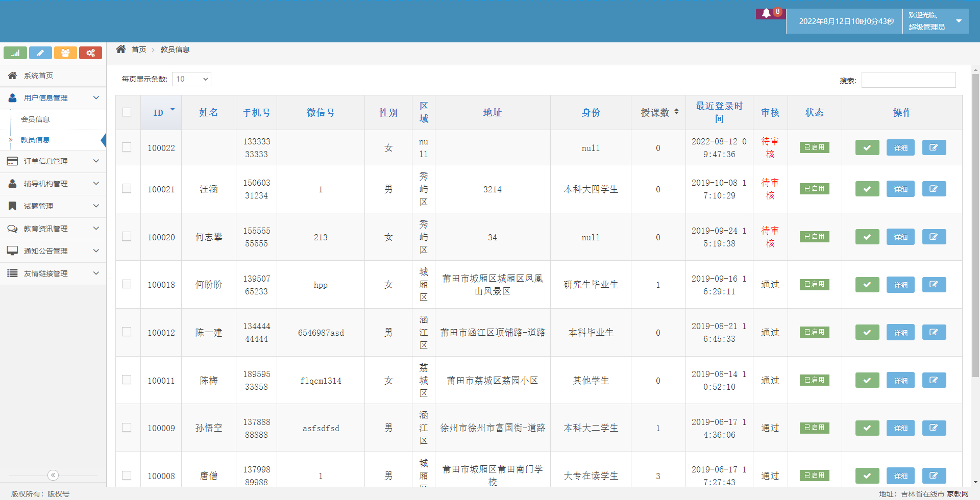Open the 会员信息 submenu item

[x=35, y=119]
